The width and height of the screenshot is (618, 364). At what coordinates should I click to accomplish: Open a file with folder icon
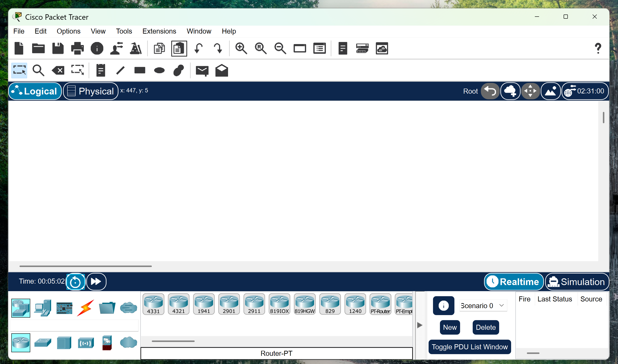coord(38,48)
